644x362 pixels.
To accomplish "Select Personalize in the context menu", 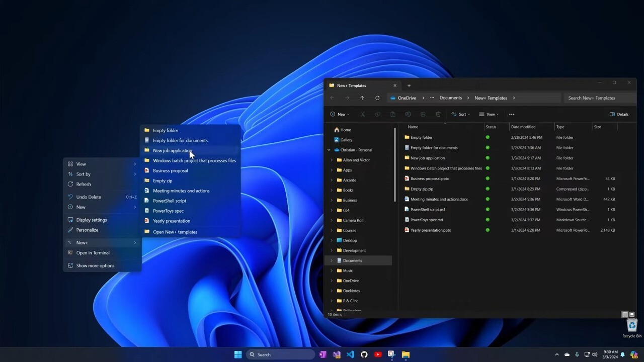I will [x=102, y=230].
